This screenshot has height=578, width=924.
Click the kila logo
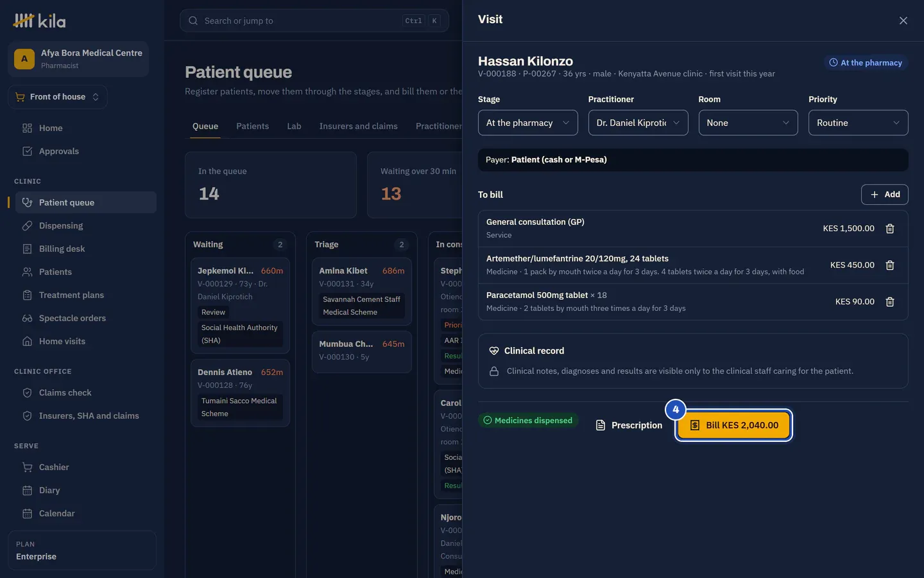pos(40,21)
